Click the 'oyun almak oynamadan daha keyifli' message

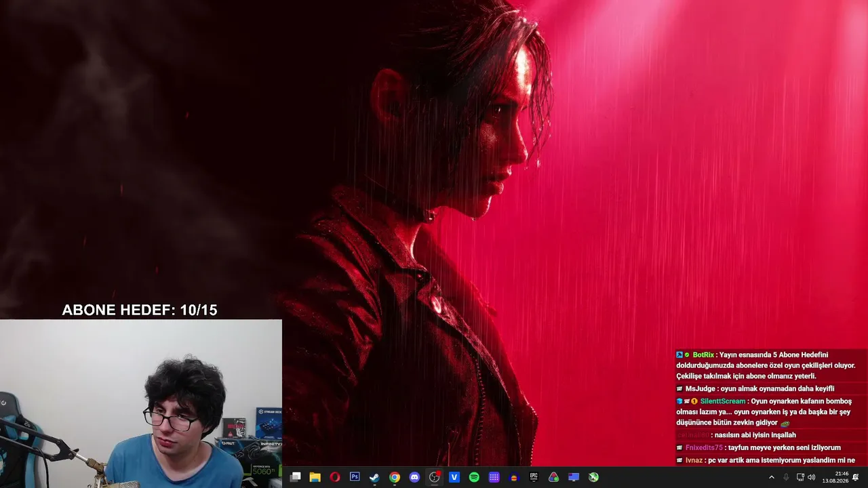click(778, 389)
